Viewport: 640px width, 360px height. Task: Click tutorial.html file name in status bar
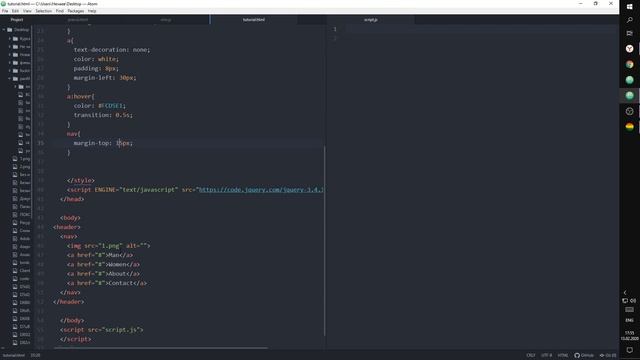pyautogui.click(x=13, y=356)
